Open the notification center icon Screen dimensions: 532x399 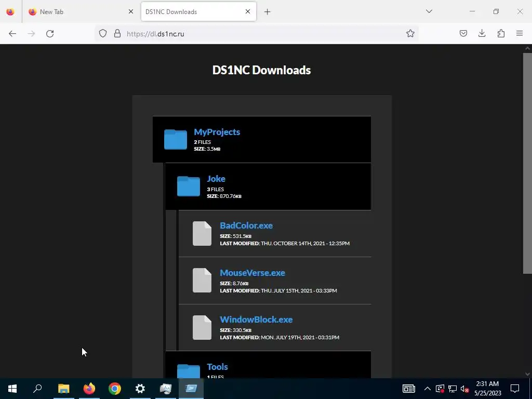click(x=515, y=389)
